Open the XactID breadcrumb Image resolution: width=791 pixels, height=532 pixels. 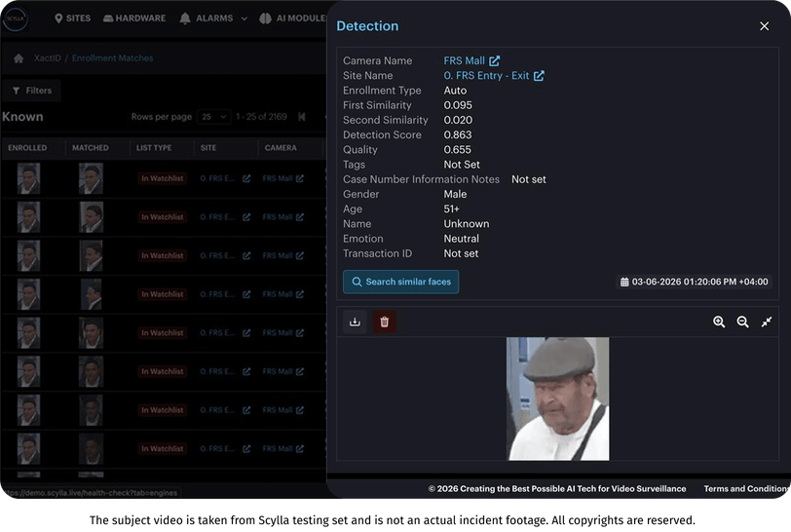click(48, 58)
